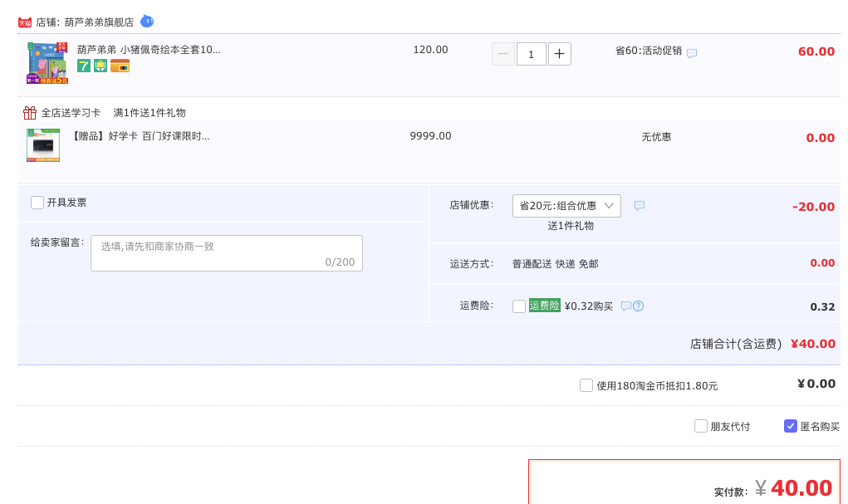Click the 60.00 product subtotal price
Screen dimensions: 848x504
click(816, 52)
